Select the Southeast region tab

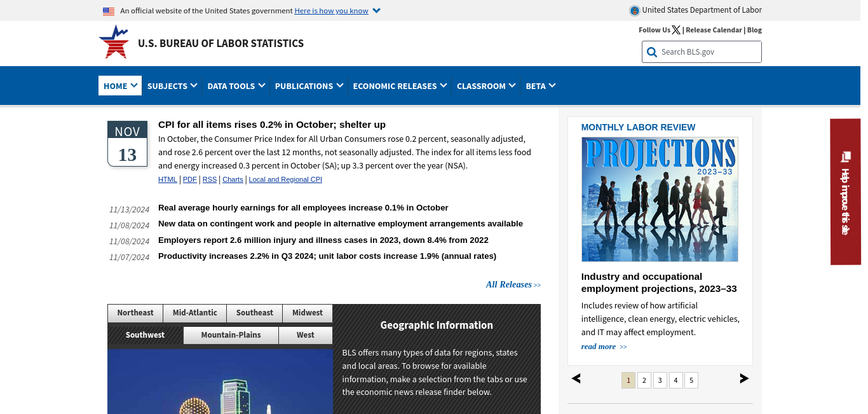click(x=255, y=313)
